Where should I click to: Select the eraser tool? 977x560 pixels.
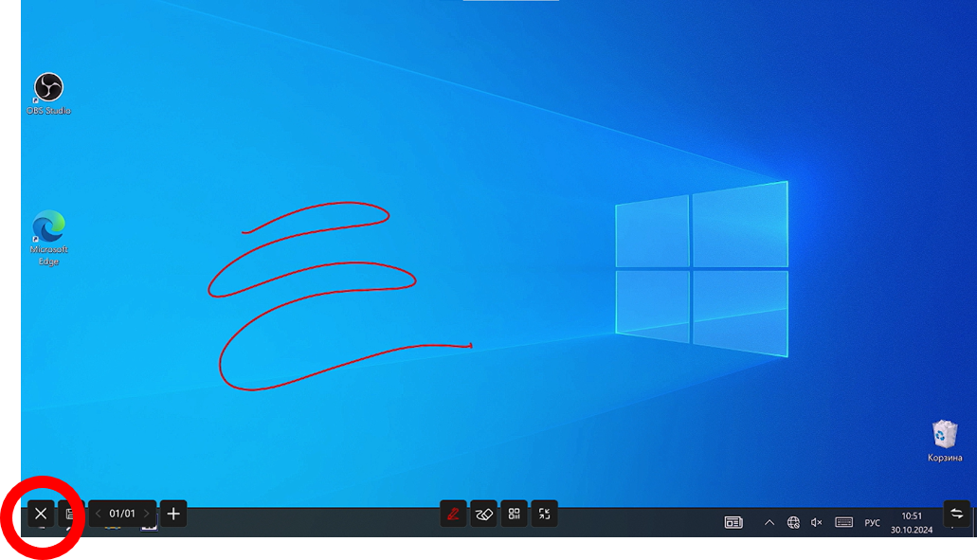tap(483, 514)
